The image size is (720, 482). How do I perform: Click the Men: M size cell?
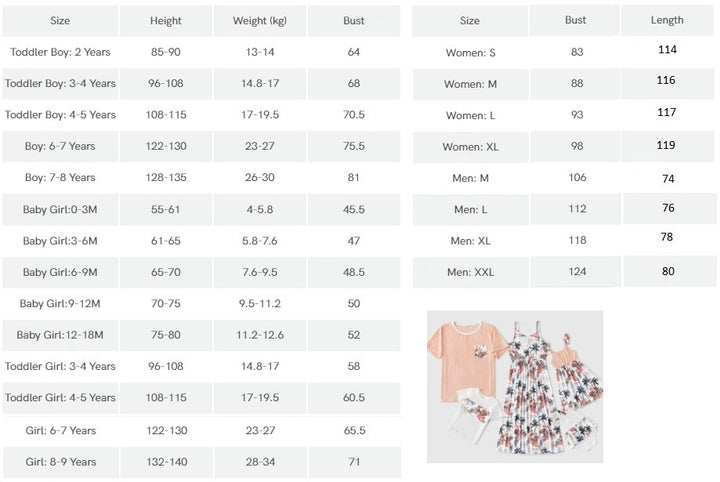(470, 178)
